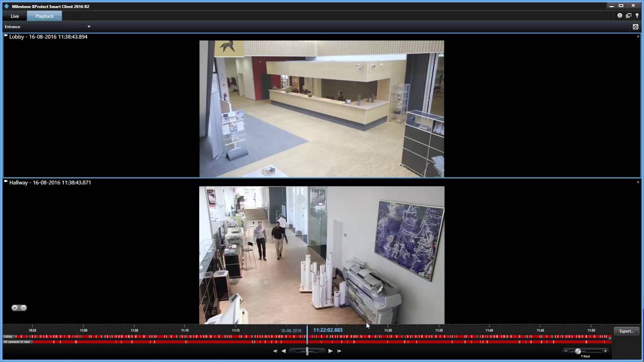644x362 pixels.
Task: Switch to the Live tab
Action: (x=15, y=16)
